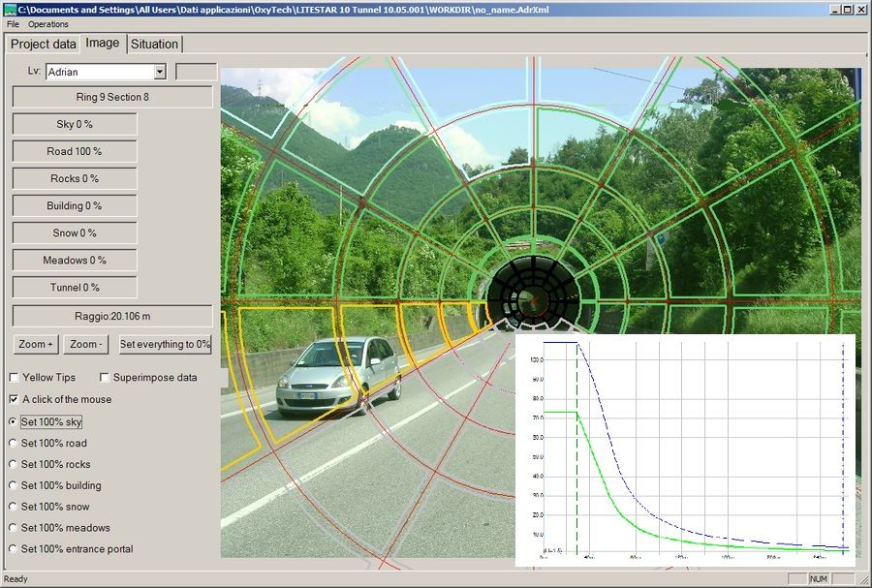Click the Tunnel 0 % button

point(75,288)
